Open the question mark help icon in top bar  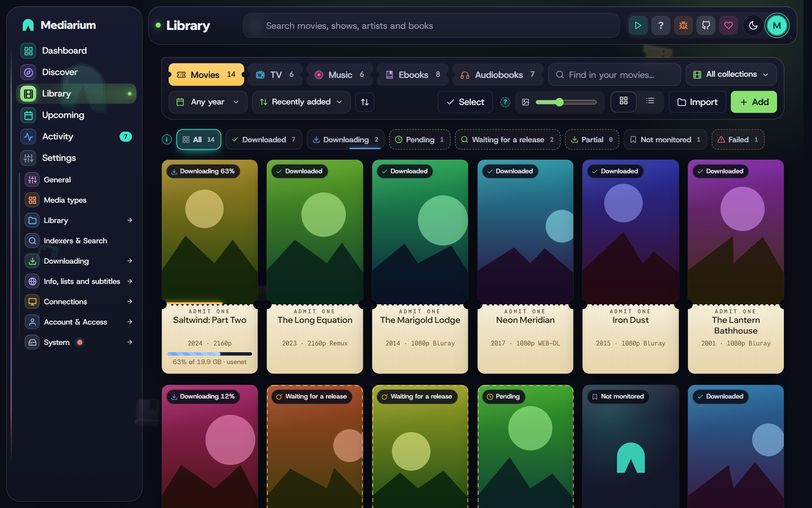coord(660,25)
